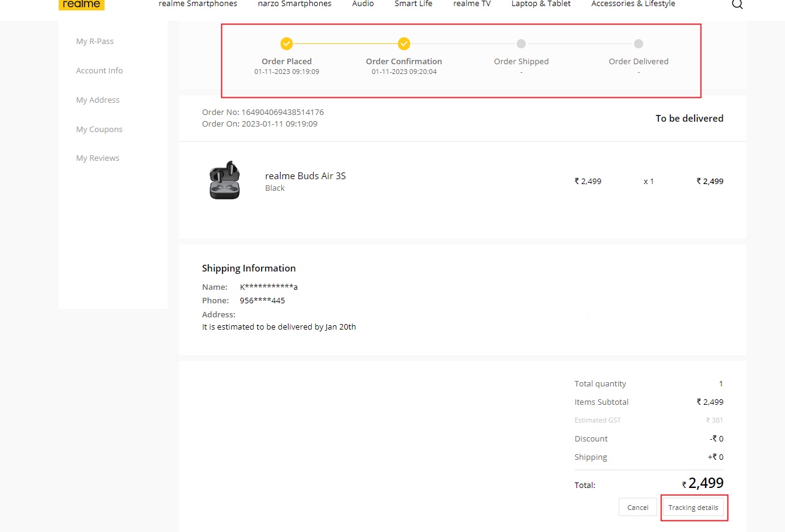
Task: Open My Coupons page
Action: click(x=99, y=129)
